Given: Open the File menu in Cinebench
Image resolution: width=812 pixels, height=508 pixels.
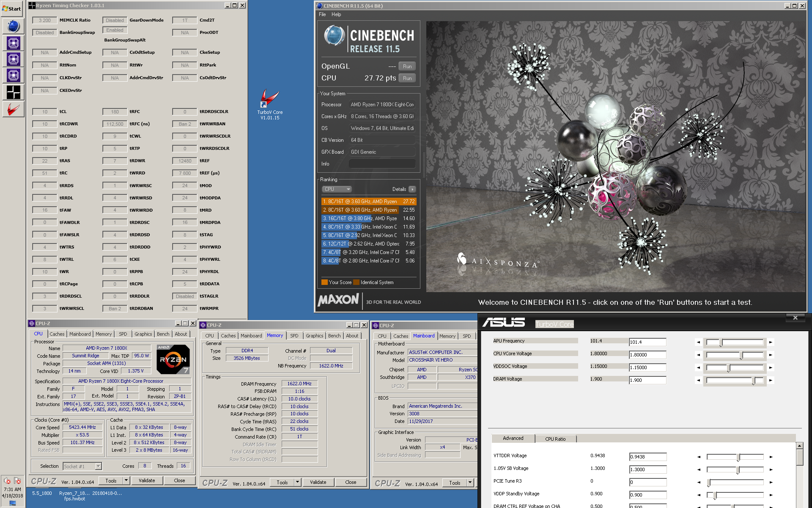Looking at the screenshot, I should tap(322, 14).
